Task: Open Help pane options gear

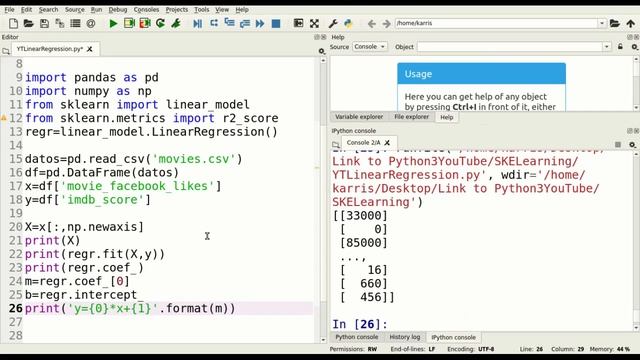Action: tap(634, 47)
